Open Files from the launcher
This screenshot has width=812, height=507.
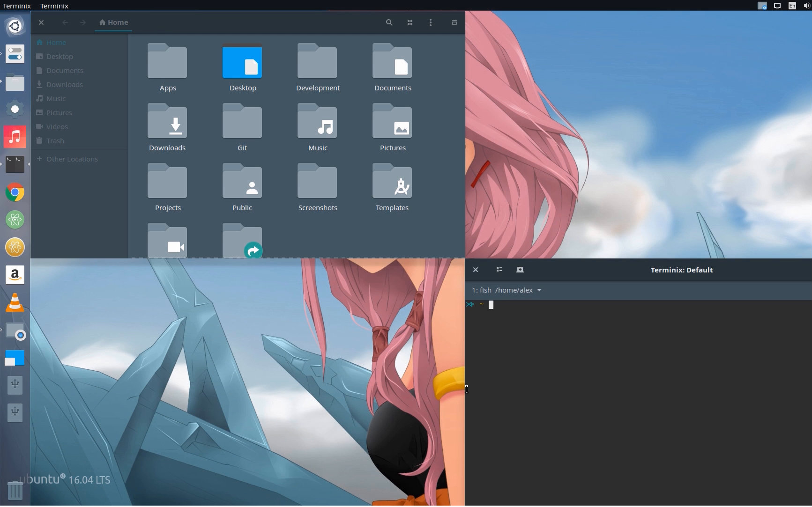pyautogui.click(x=15, y=82)
